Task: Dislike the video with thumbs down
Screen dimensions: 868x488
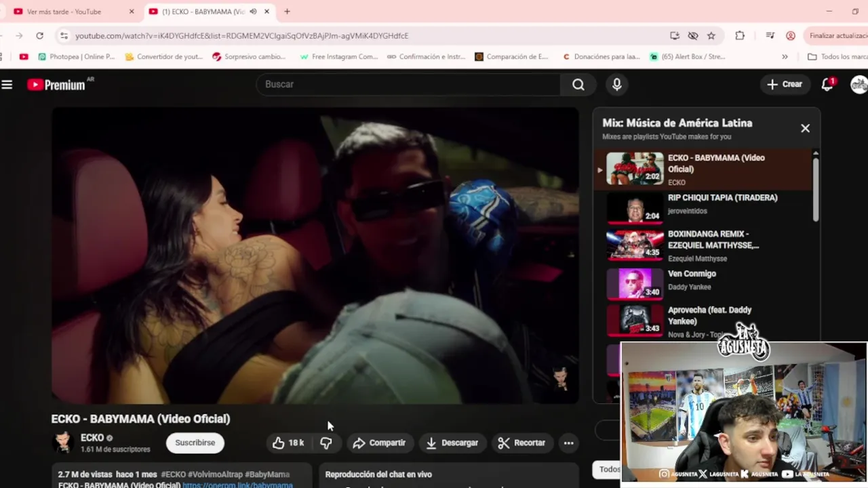Action: tap(326, 443)
